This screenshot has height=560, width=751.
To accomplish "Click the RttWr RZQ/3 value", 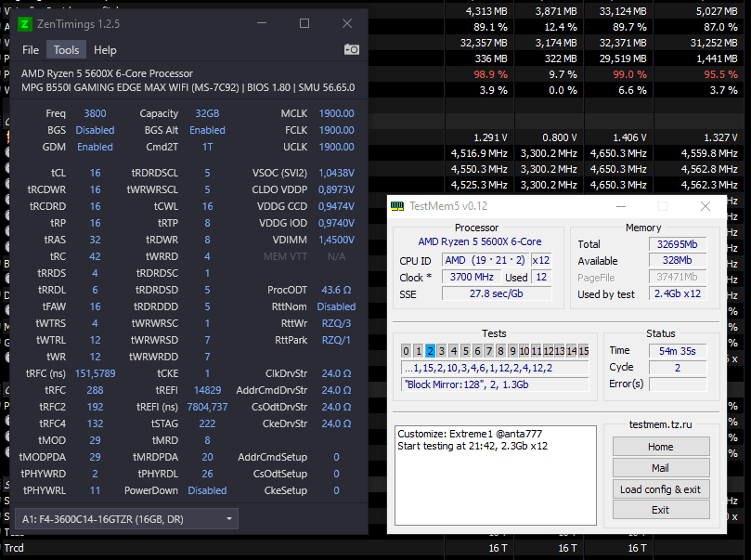I will point(336,323).
